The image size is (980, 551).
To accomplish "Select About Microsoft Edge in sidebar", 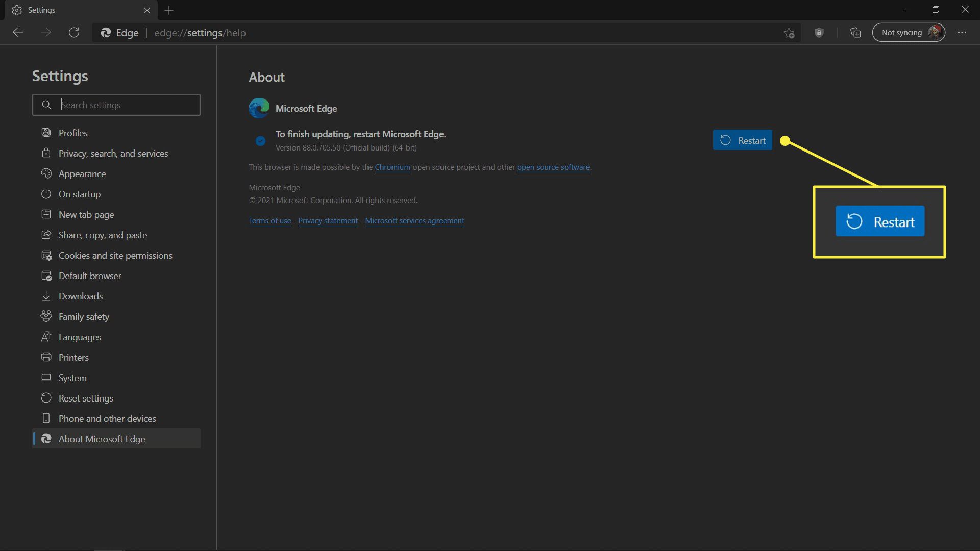I will point(116,439).
